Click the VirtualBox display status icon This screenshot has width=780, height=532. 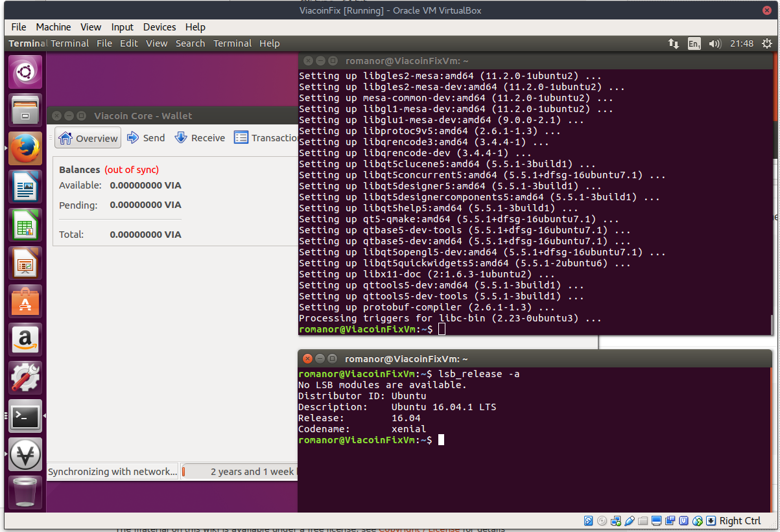(657, 521)
